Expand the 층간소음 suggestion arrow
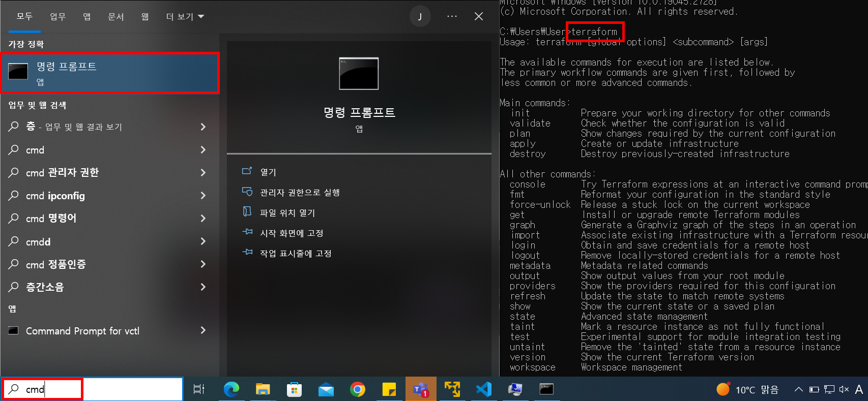The height and width of the screenshot is (401, 868). click(x=203, y=287)
